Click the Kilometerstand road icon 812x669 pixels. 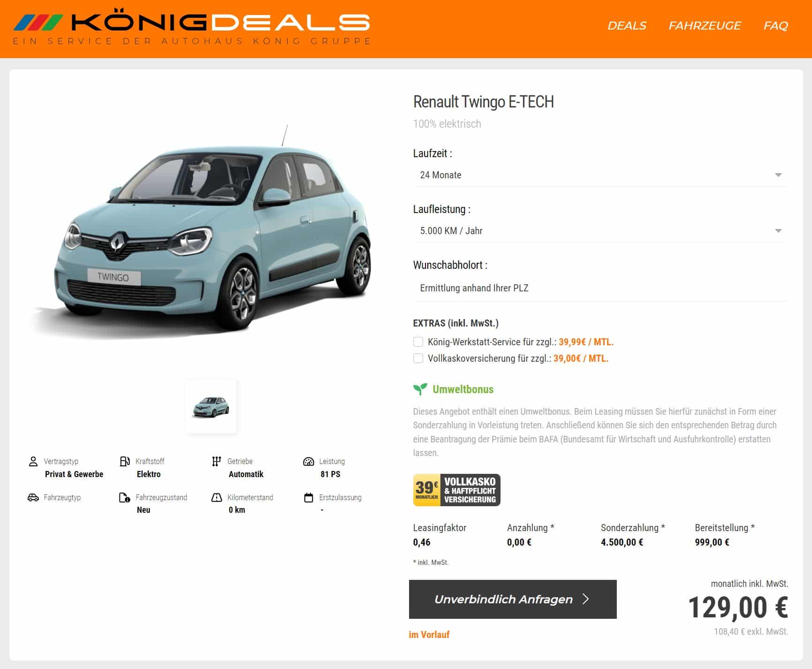pos(217,497)
